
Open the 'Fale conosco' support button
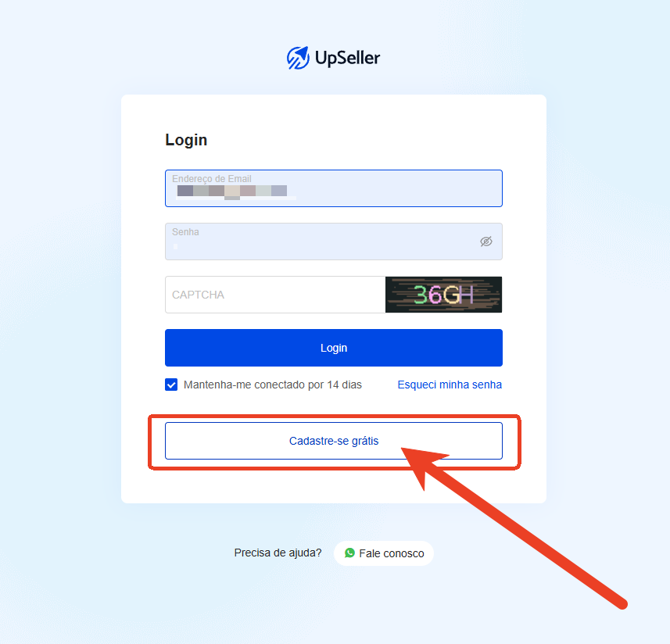tap(384, 553)
